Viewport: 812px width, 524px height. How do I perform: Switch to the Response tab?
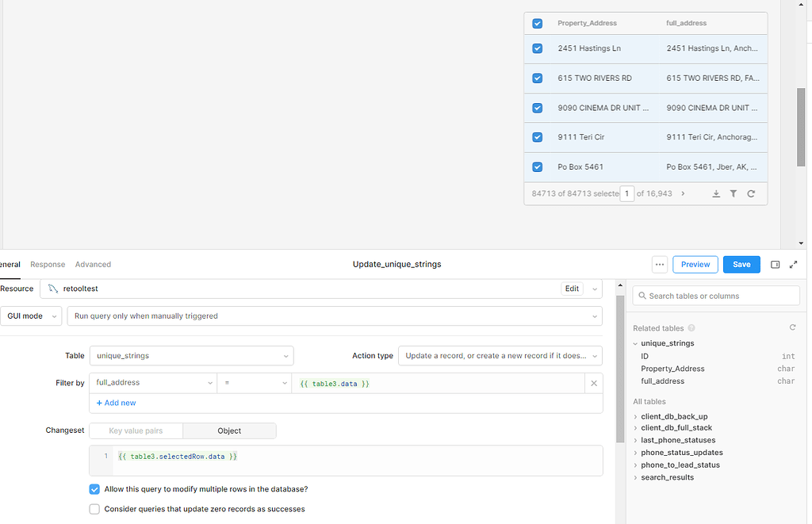click(x=48, y=264)
